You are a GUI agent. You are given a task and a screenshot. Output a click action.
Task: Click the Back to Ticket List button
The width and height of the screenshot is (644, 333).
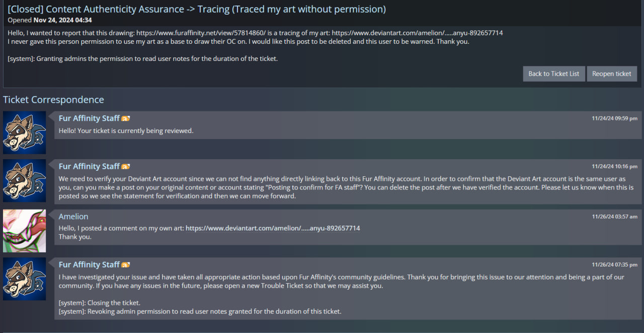click(x=553, y=74)
